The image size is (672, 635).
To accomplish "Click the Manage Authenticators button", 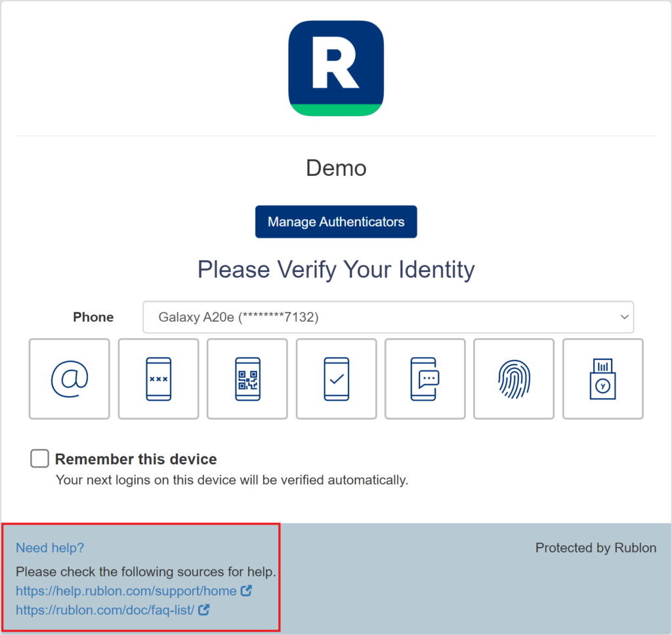I will (336, 221).
